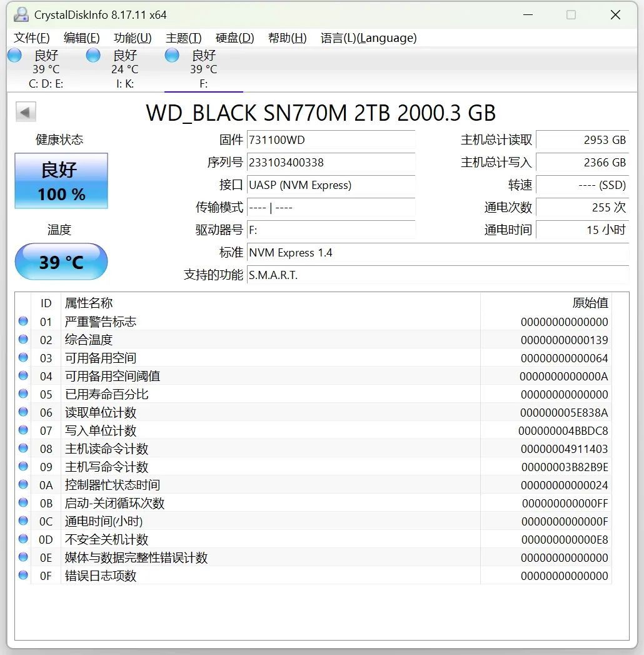Click the 属性名称 column header
The width and height of the screenshot is (644, 655).
tap(271, 303)
